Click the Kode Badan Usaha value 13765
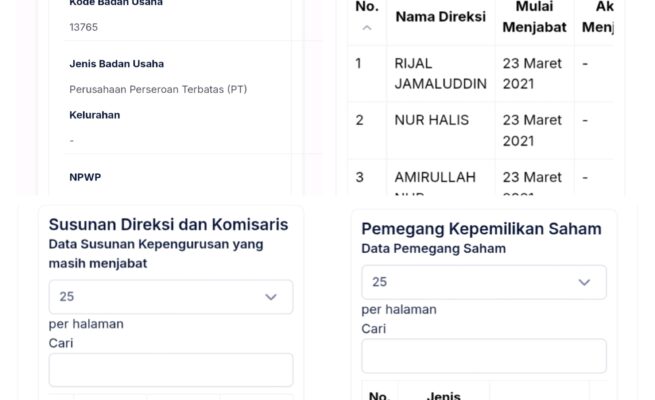The height and width of the screenshot is (400, 655). click(x=84, y=27)
